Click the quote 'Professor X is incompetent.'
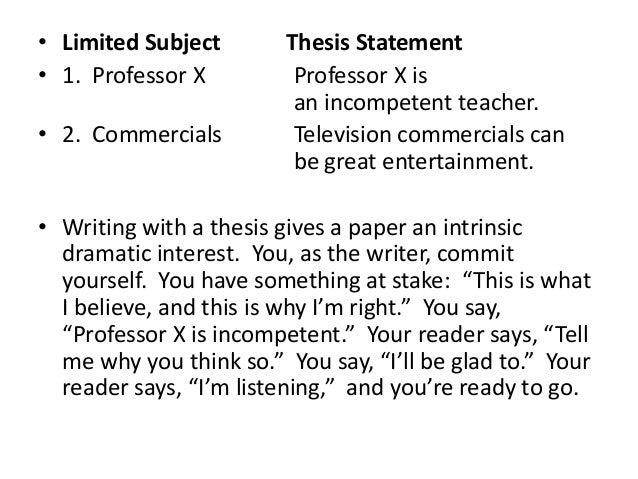Image resolution: width=638 pixels, height=479 pixels. coord(210,335)
